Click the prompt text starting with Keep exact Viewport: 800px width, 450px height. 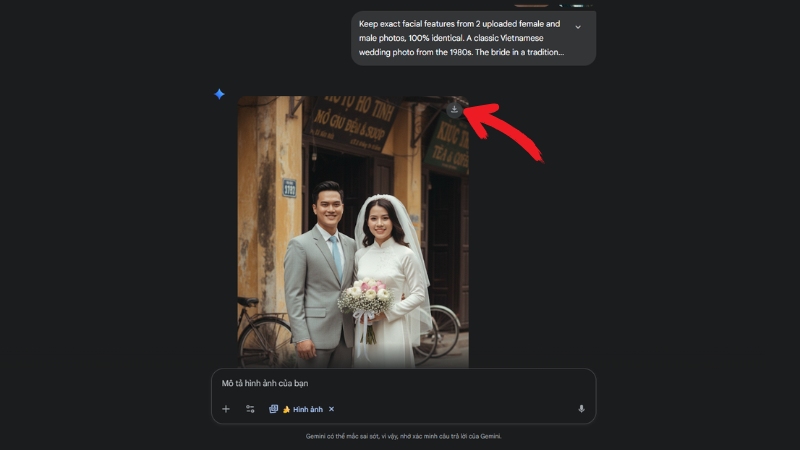(461, 38)
